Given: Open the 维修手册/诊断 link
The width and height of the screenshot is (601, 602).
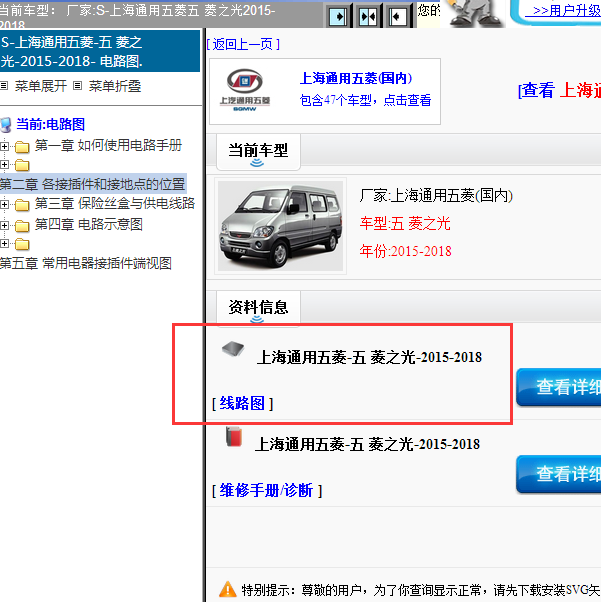Looking at the screenshot, I should click(267, 491).
